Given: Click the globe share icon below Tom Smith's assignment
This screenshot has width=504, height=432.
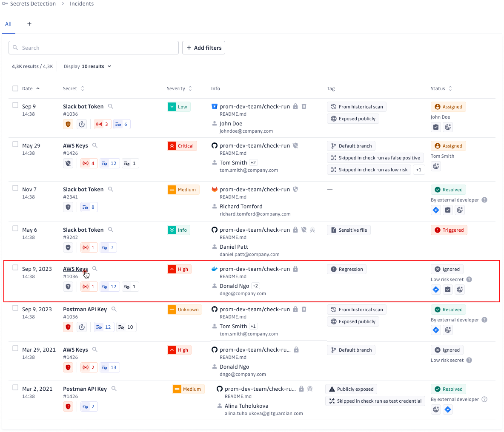Looking at the screenshot, I should click(x=435, y=167).
